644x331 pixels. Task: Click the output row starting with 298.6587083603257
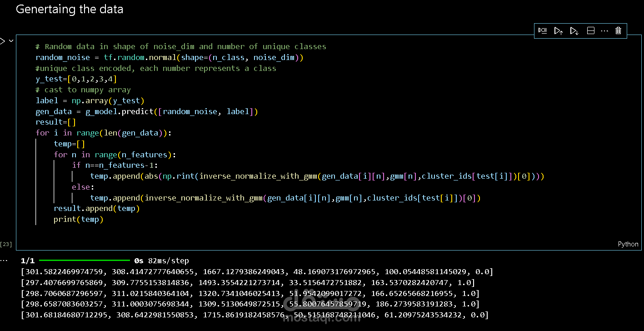tap(250, 304)
